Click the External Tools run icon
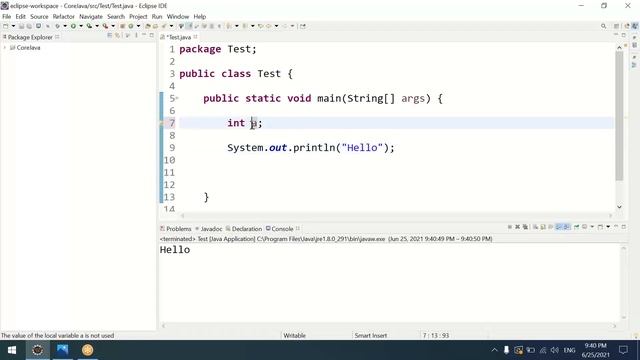640x360 pixels. pos(105,26)
